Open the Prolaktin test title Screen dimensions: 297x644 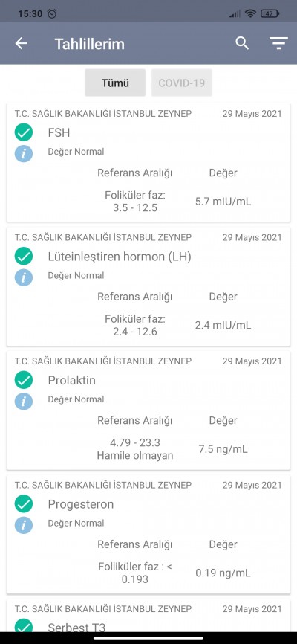(x=72, y=380)
